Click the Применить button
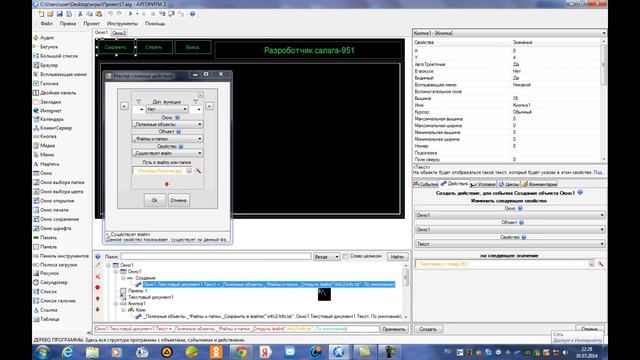This screenshot has height=360, width=640. [394, 329]
